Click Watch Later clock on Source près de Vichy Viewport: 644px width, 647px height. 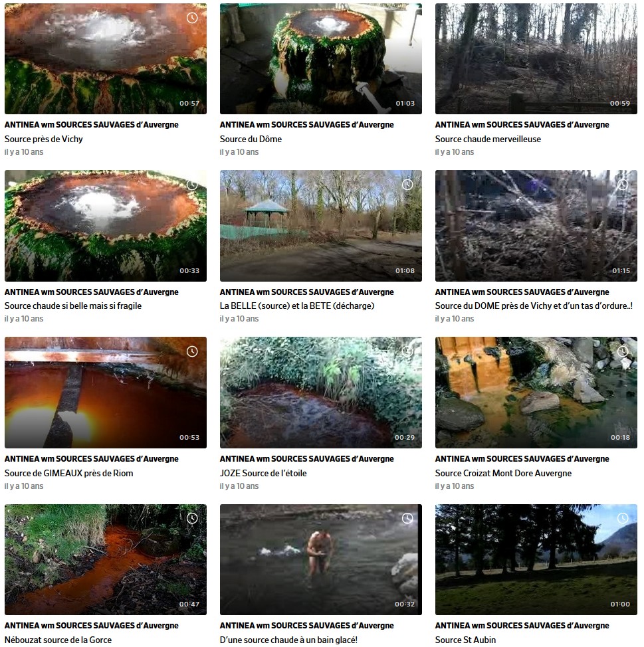coord(192,18)
